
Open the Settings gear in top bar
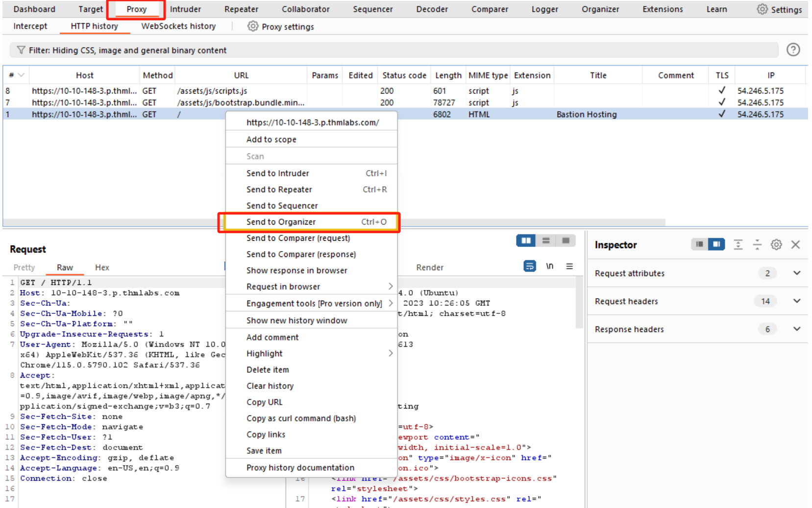pyautogui.click(x=762, y=9)
